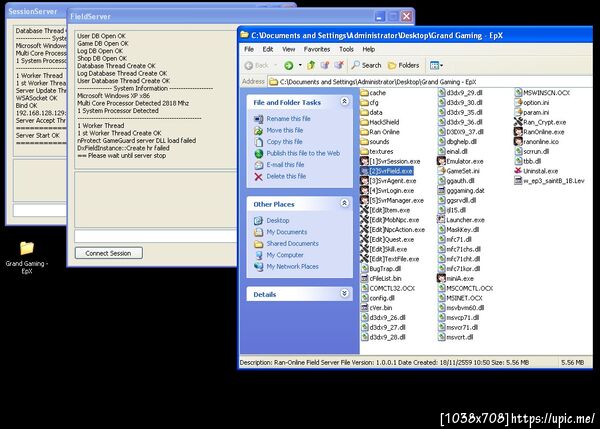Select Grand Gaming - EpX desktop folder

click(27, 258)
